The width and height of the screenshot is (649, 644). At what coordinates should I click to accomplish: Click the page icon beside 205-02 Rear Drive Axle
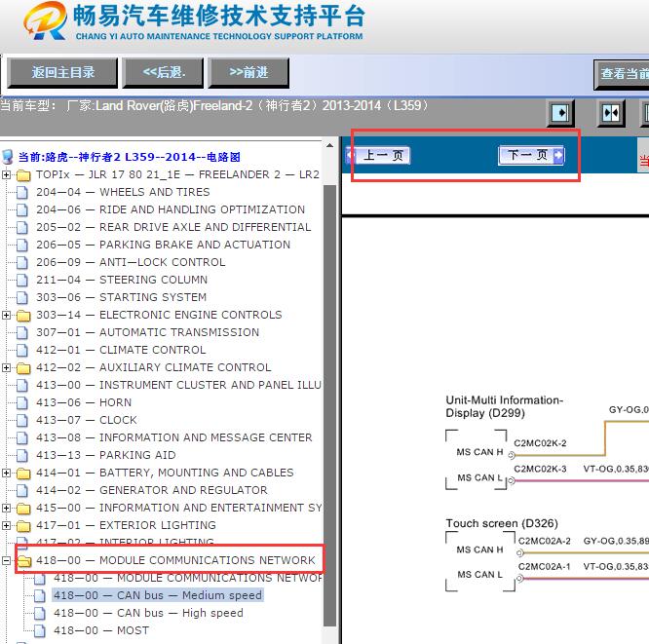point(22,228)
